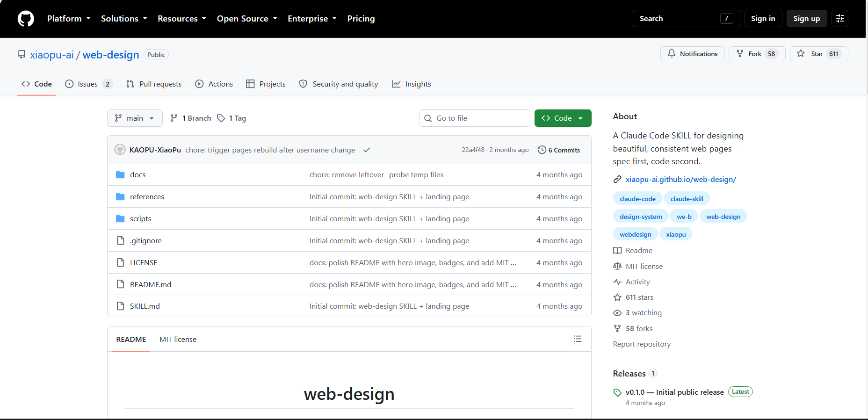The height and width of the screenshot is (420, 868).
Task: Fork the repository using Fork button
Action: point(757,54)
